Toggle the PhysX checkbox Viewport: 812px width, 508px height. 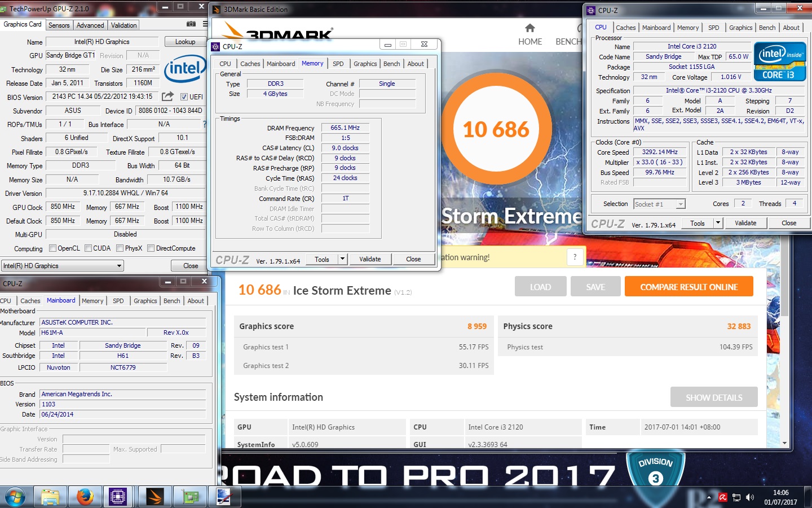(120, 248)
